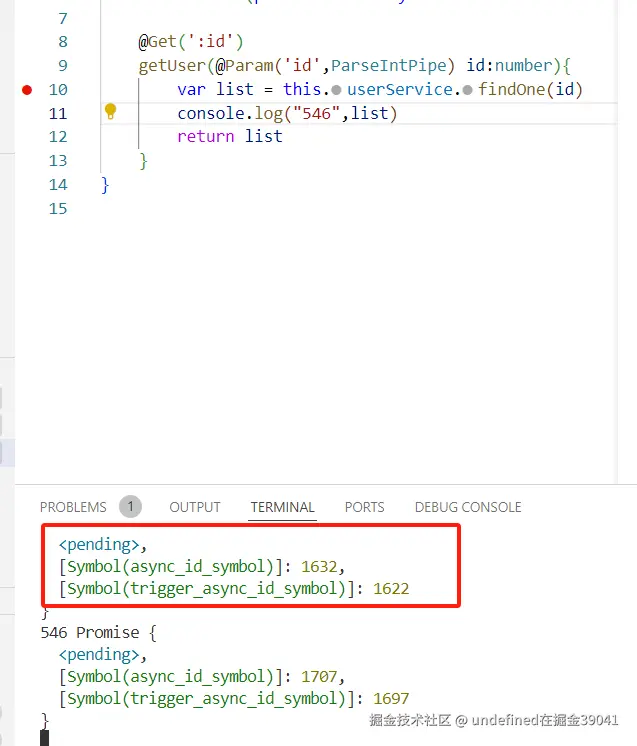Click the findOne(id) call
Screen dimensions: 637x746
pyautogui.click(x=530, y=89)
